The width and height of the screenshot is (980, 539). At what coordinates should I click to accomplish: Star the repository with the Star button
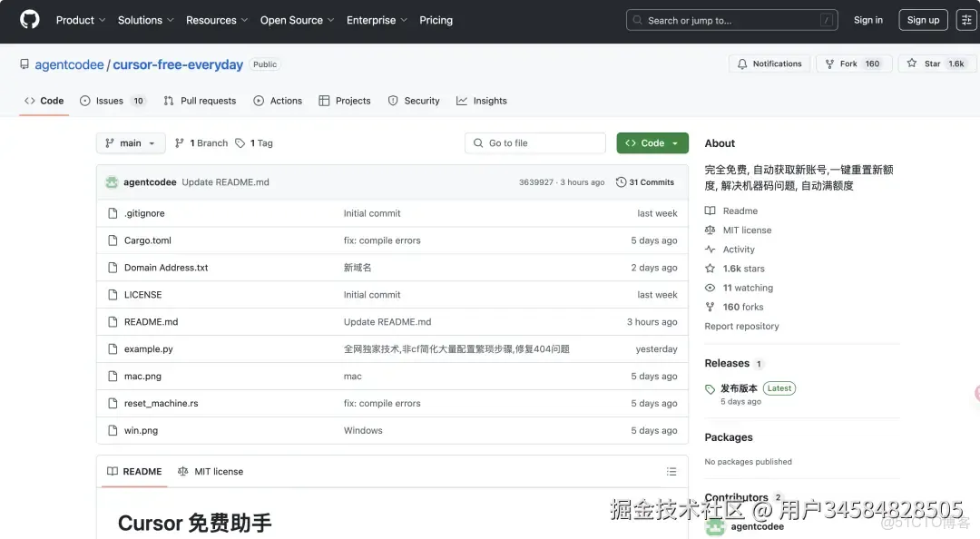[936, 64]
